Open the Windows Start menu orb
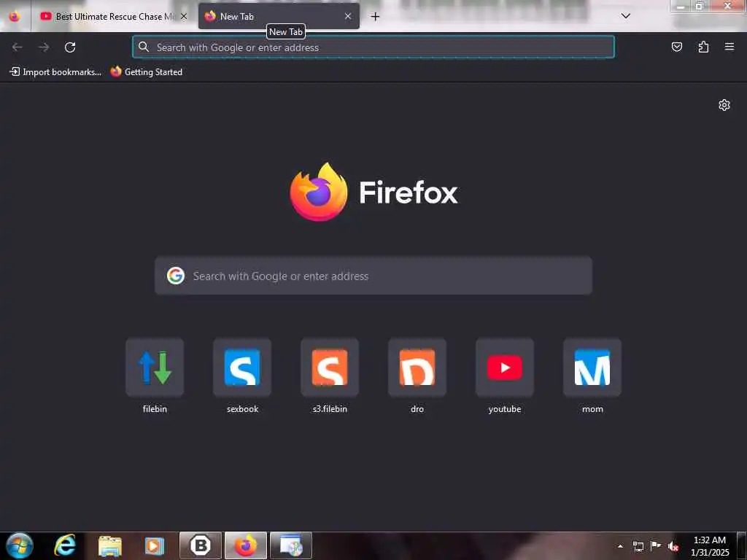 (x=20, y=545)
